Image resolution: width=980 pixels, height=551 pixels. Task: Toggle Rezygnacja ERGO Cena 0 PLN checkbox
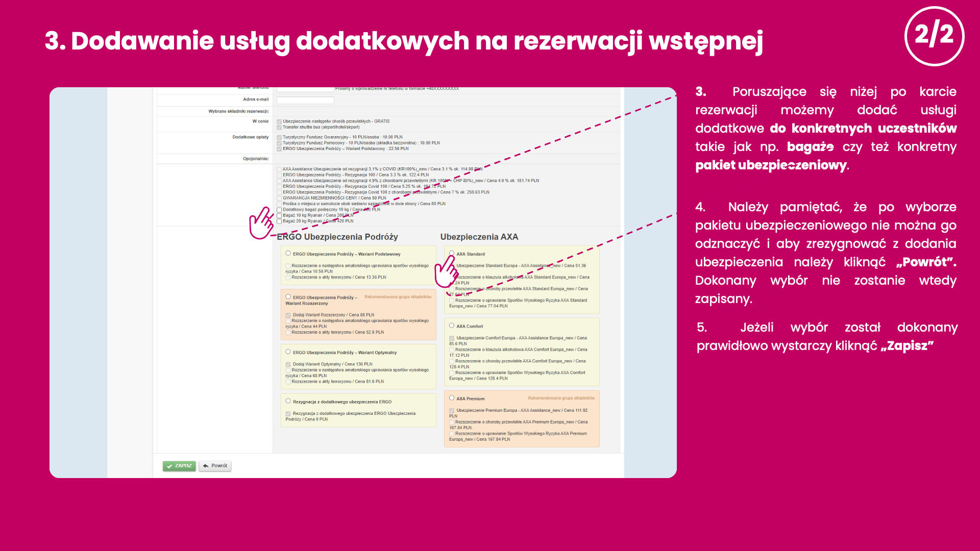pyautogui.click(x=288, y=414)
